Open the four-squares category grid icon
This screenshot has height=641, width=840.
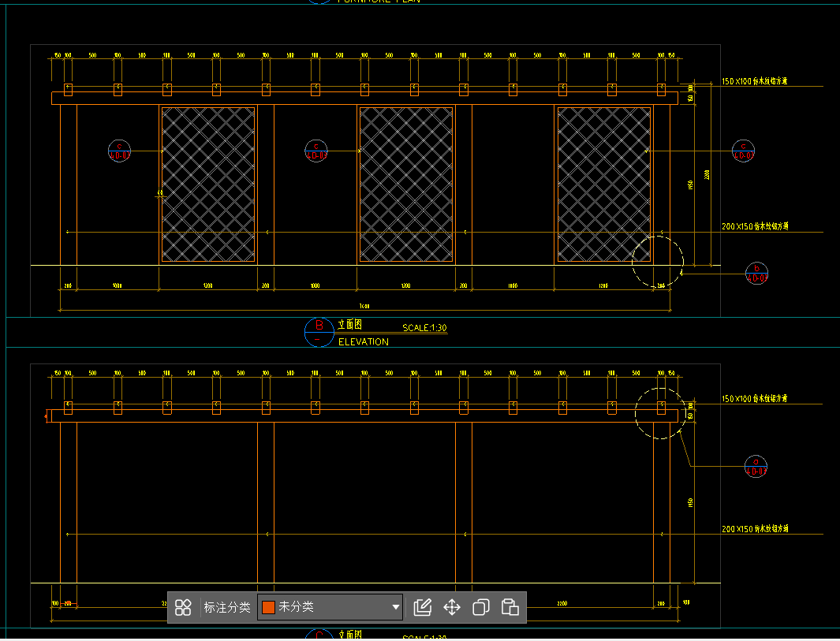(x=183, y=607)
